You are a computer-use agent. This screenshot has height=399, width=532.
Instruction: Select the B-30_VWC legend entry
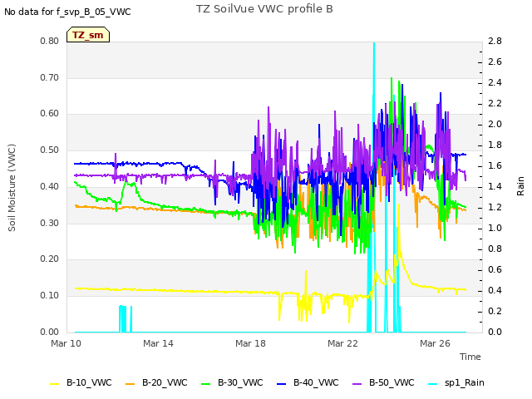[x=232, y=382]
